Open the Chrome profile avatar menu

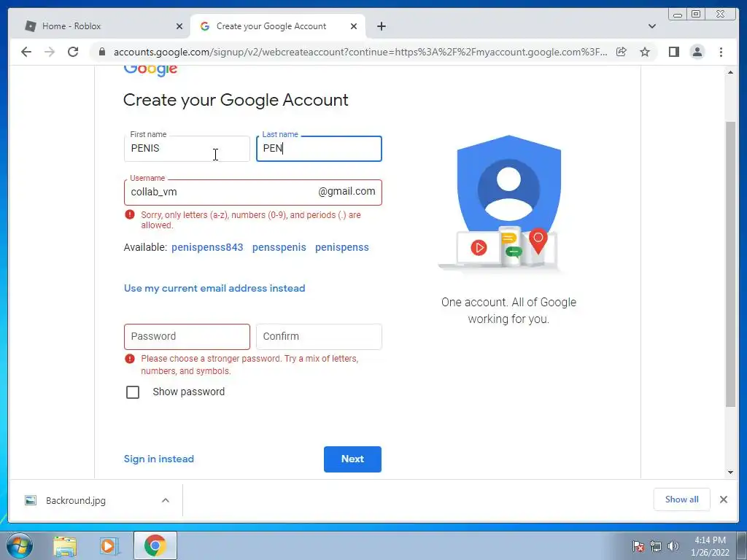tap(697, 52)
